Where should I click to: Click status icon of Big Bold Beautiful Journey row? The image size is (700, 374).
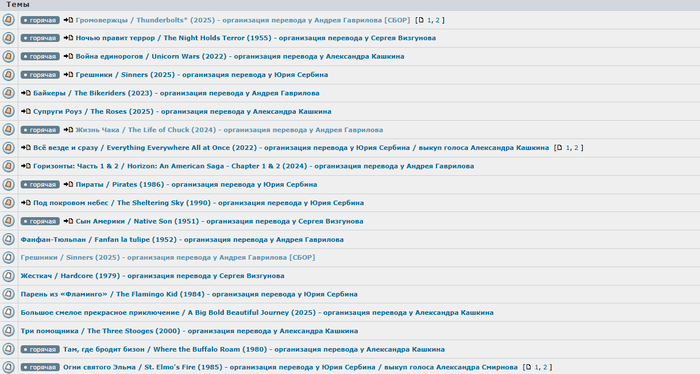pos(8,312)
